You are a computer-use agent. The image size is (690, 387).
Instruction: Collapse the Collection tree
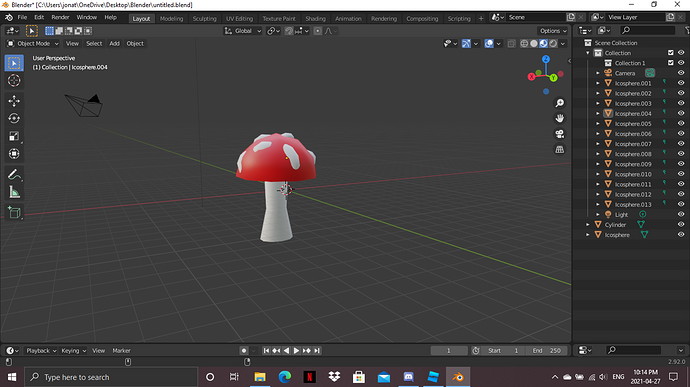587,53
